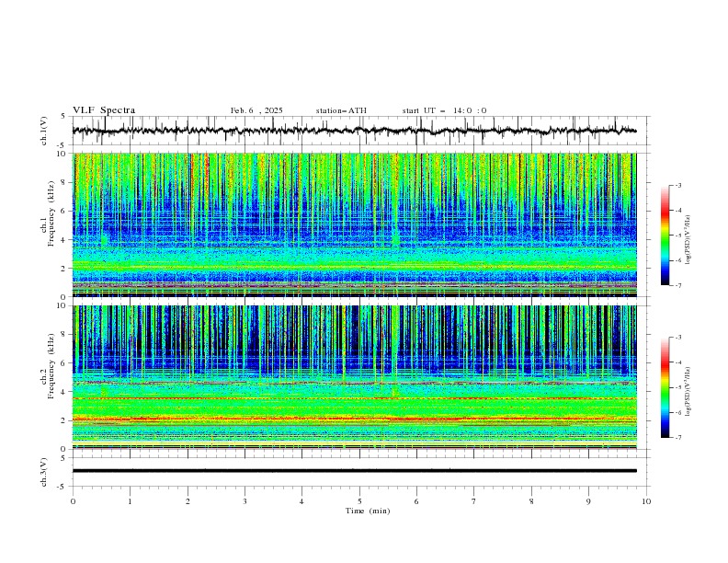Click the "station=ATH" header label
728x563 pixels.
pyautogui.click(x=341, y=110)
